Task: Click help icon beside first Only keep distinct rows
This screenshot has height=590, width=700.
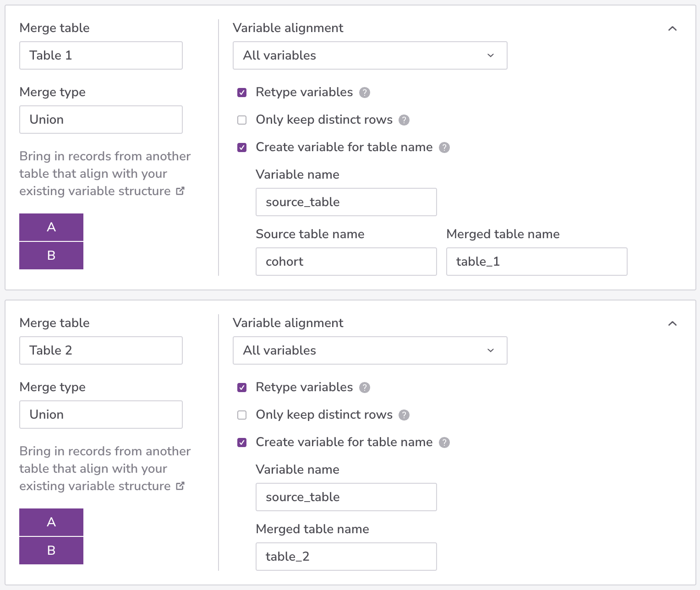Action: (x=404, y=120)
